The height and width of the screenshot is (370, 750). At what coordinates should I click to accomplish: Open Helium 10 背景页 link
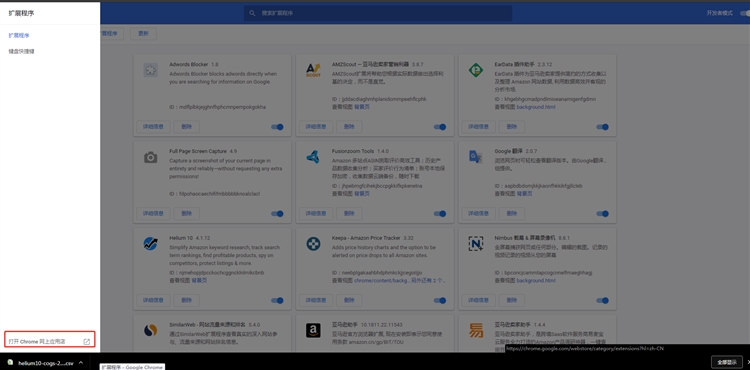click(199, 281)
